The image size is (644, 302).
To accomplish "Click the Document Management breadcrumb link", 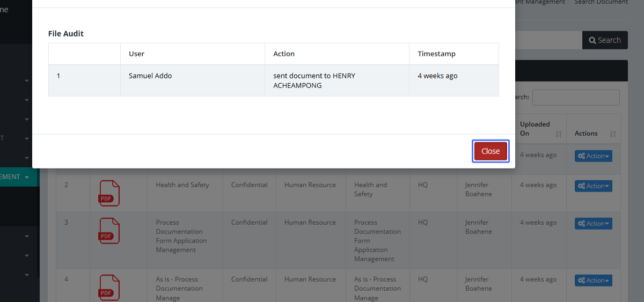I will tap(540, 2).
